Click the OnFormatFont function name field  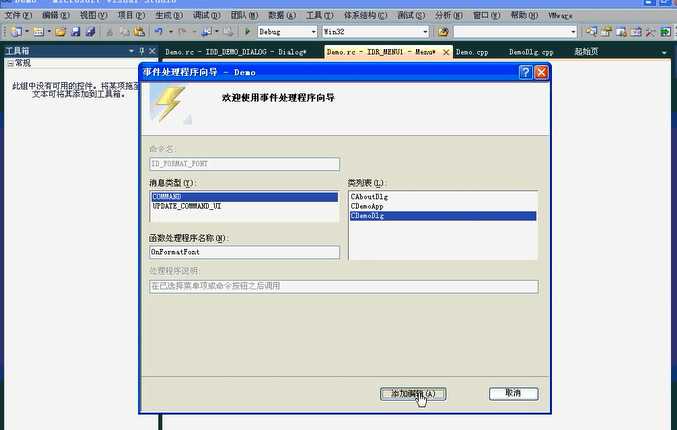tap(244, 252)
